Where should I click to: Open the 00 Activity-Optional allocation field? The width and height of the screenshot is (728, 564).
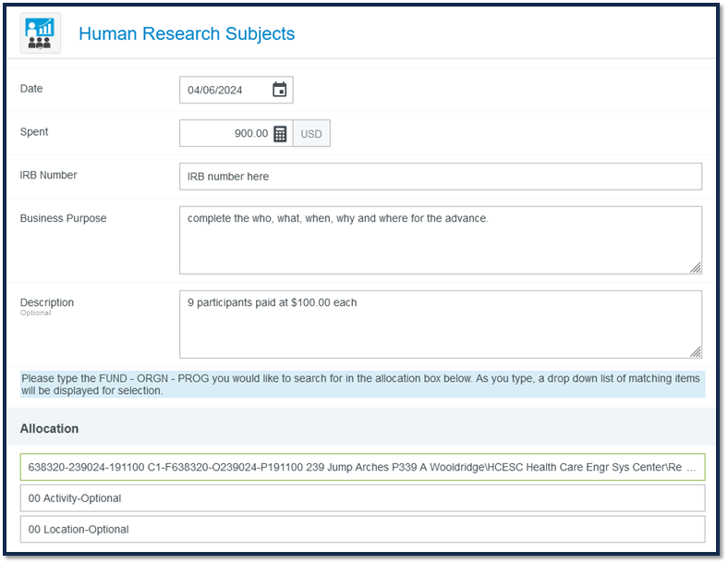tap(362, 498)
